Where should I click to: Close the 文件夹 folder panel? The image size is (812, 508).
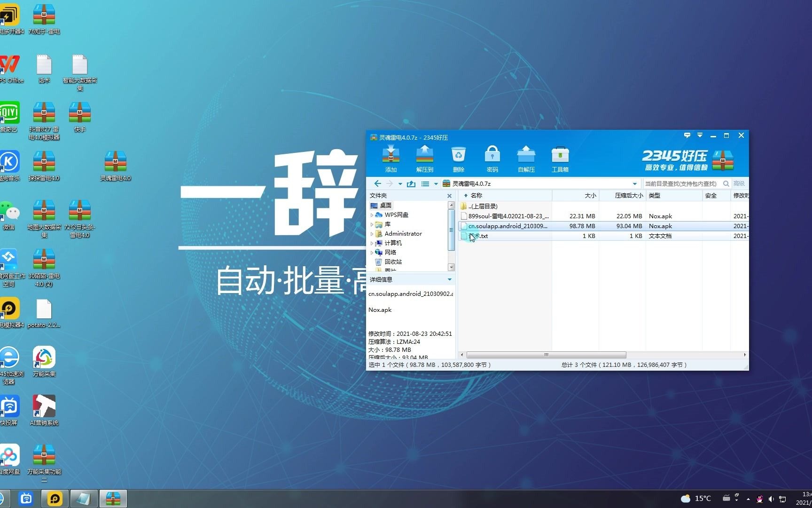coord(449,196)
